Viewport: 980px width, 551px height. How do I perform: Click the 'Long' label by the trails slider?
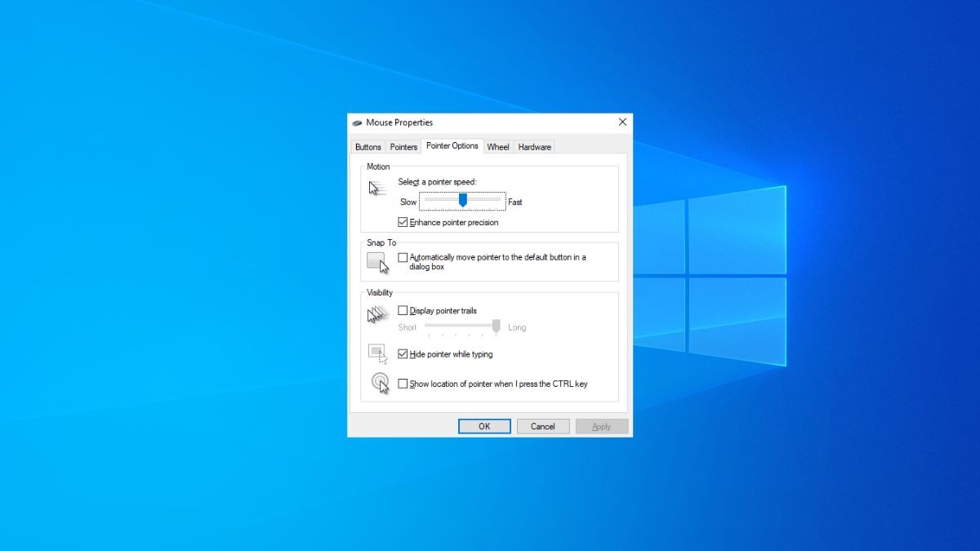click(x=517, y=327)
